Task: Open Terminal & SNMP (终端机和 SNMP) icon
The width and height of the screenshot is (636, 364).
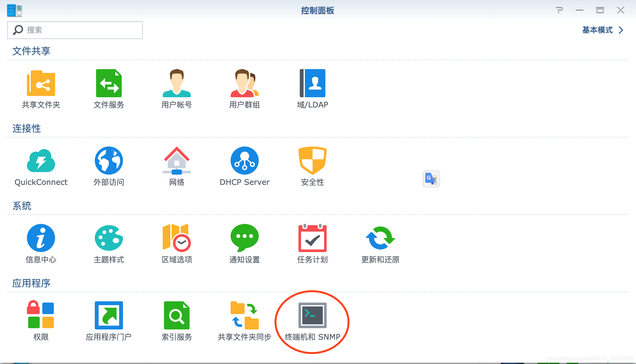Action: [313, 316]
